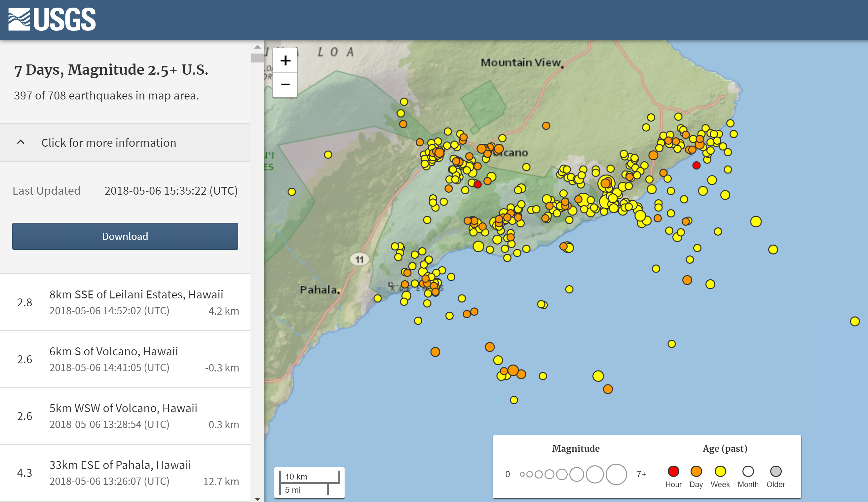
Task: Click the red earthquake marker near Volcano
Action: point(477,185)
